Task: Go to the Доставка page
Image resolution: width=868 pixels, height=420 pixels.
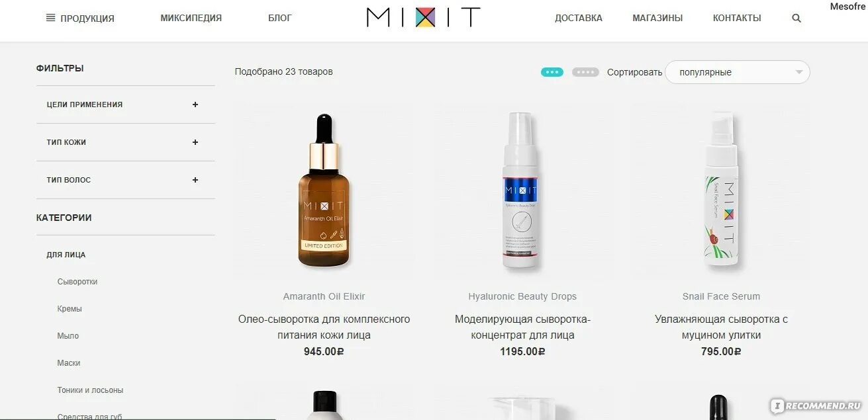Action: (579, 18)
